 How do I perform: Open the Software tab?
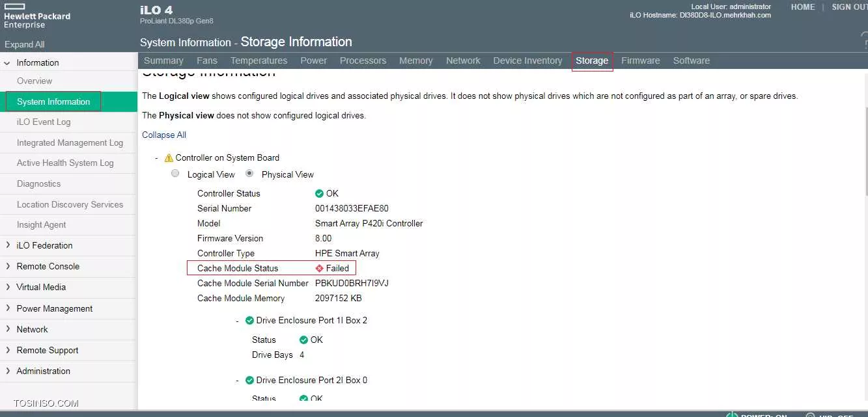click(x=692, y=61)
